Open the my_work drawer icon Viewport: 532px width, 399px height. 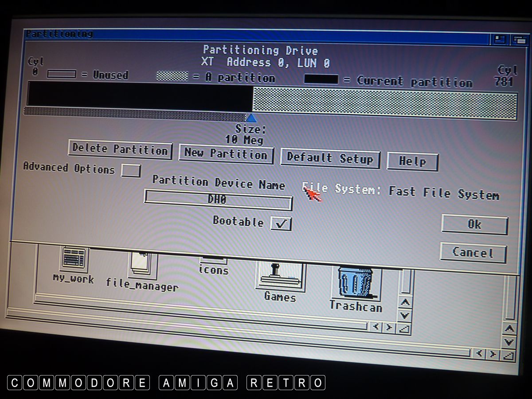[x=74, y=259]
